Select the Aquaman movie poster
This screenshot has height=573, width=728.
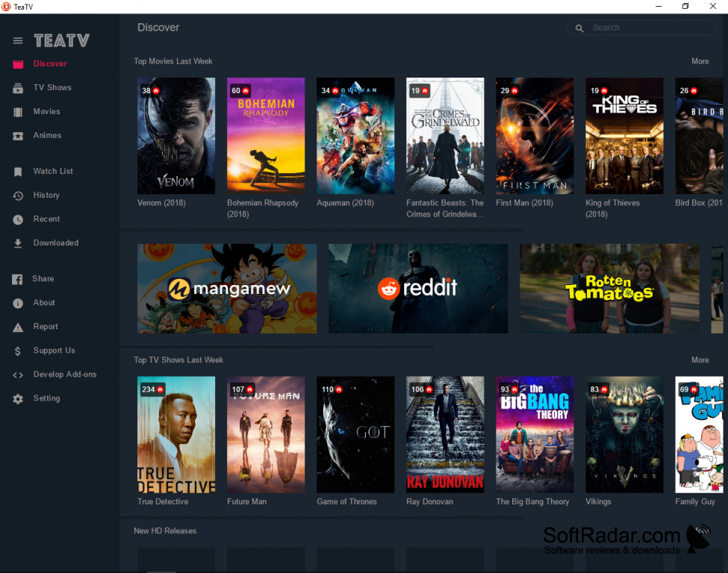coord(355,136)
